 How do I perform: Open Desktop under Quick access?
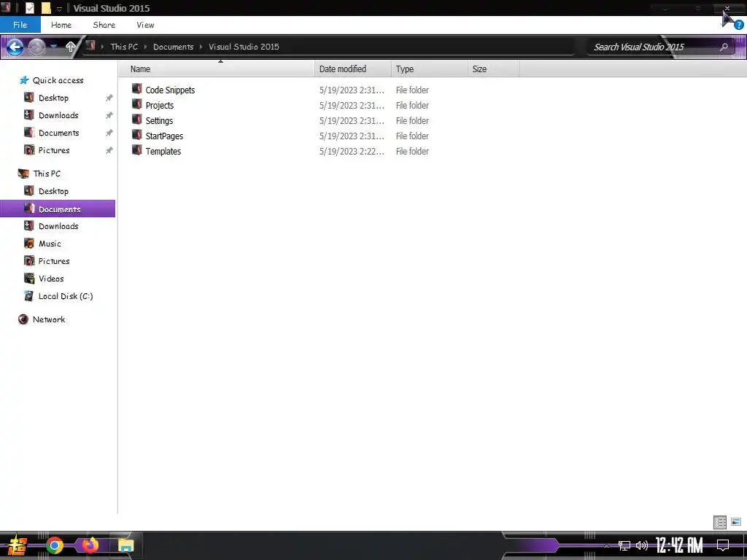[53, 98]
